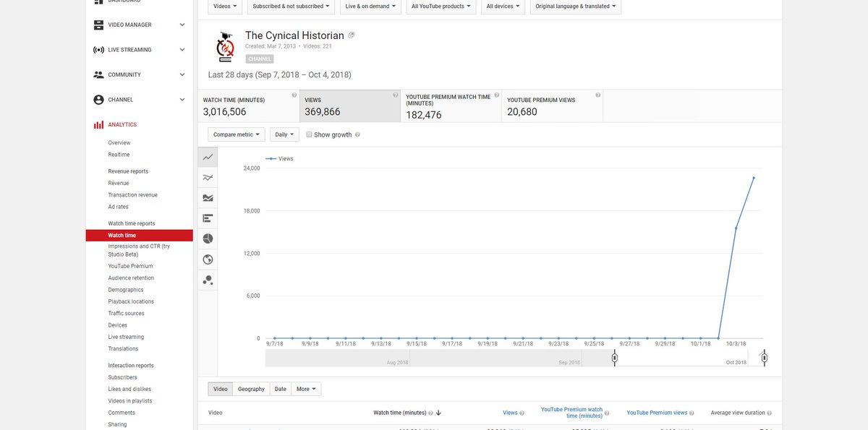Click the selected Watch time menu item
The height and width of the screenshot is (430, 868).
pos(139,236)
